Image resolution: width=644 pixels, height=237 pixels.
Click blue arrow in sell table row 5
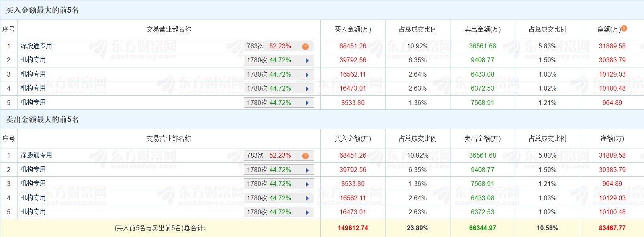click(x=307, y=213)
